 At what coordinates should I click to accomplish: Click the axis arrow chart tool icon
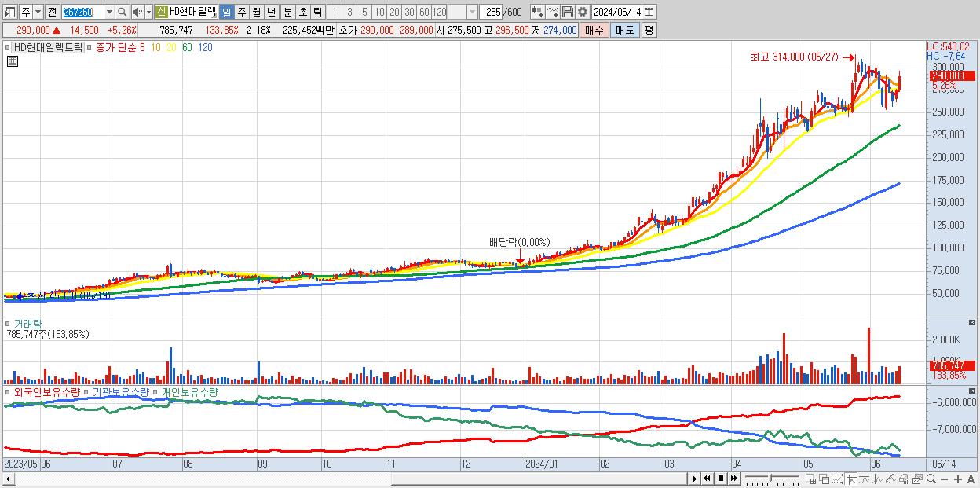click(x=851, y=479)
